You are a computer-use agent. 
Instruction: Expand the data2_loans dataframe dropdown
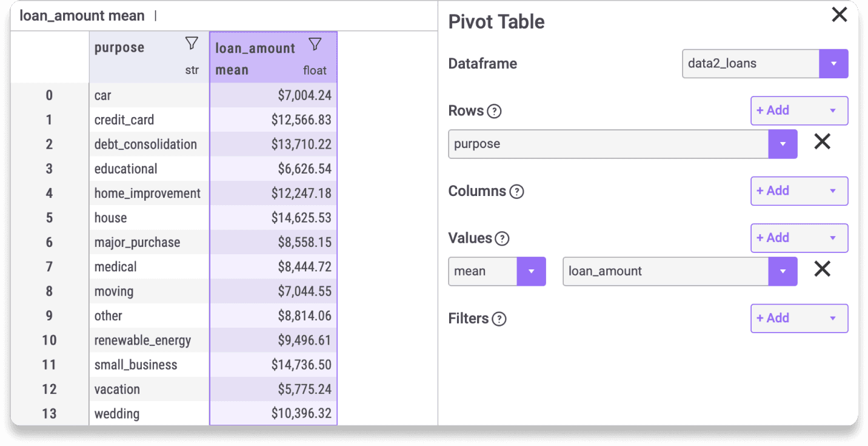833,64
